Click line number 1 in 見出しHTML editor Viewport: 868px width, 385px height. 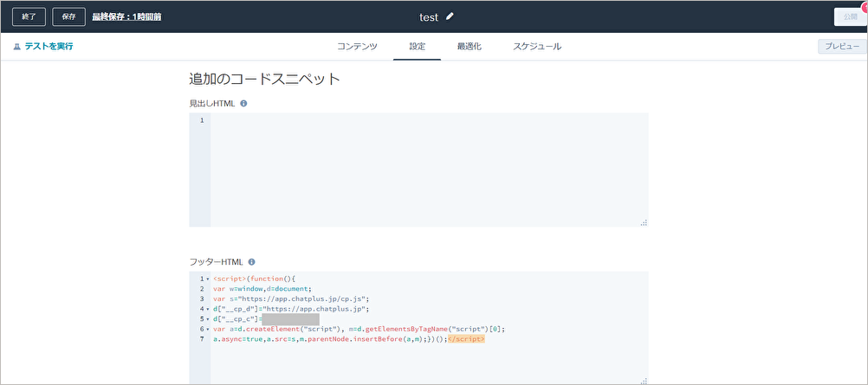point(202,120)
